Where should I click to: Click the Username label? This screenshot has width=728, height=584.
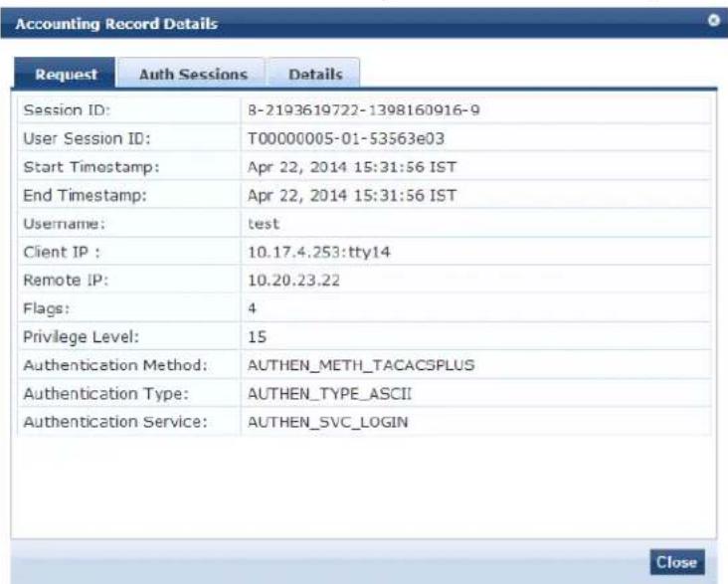[x=64, y=224]
